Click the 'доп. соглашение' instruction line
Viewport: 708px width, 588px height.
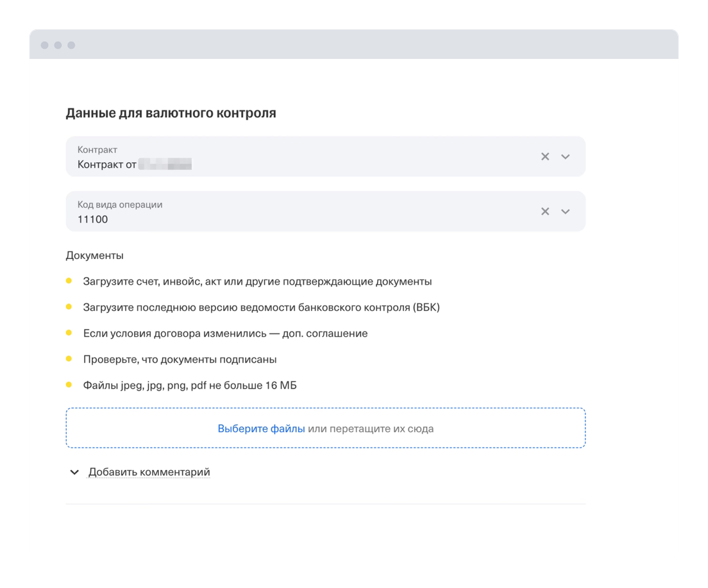tap(225, 333)
